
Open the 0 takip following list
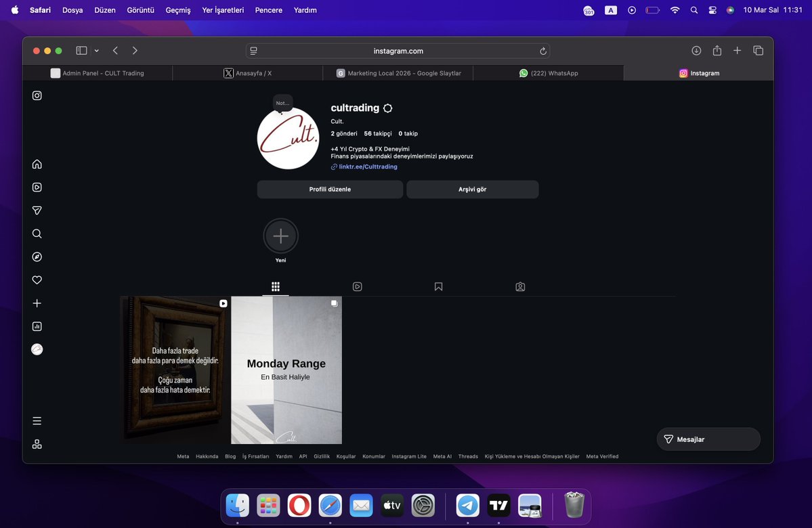click(408, 133)
